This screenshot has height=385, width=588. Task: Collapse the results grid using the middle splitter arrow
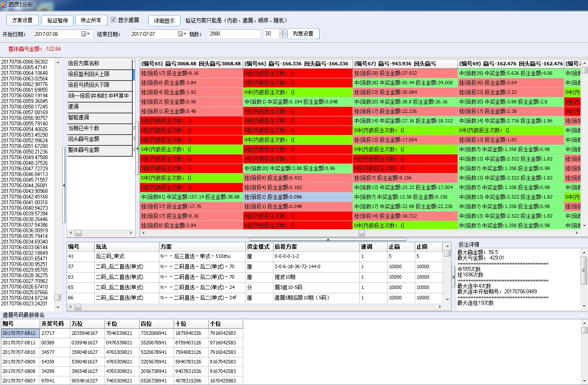click(x=327, y=239)
